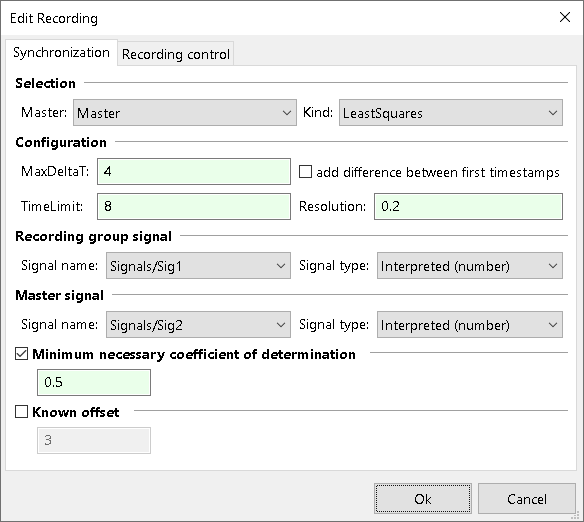Open the Master dropdown in Selection
584x522 pixels.
185,112
